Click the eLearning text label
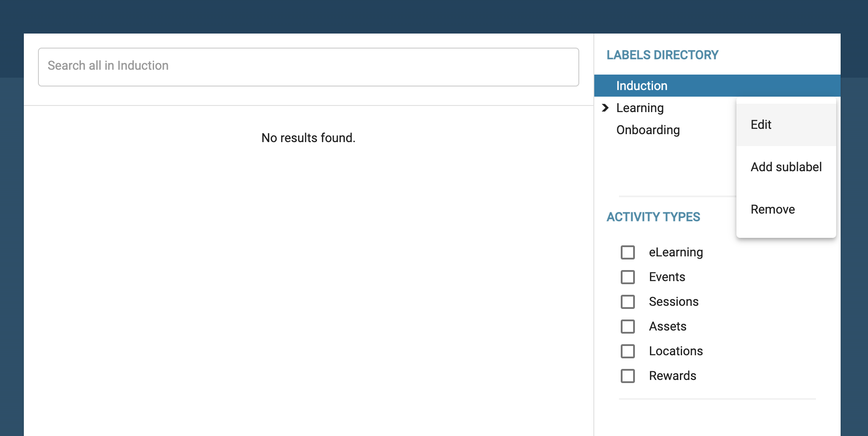The image size is (868, 436). pos(676,252)
